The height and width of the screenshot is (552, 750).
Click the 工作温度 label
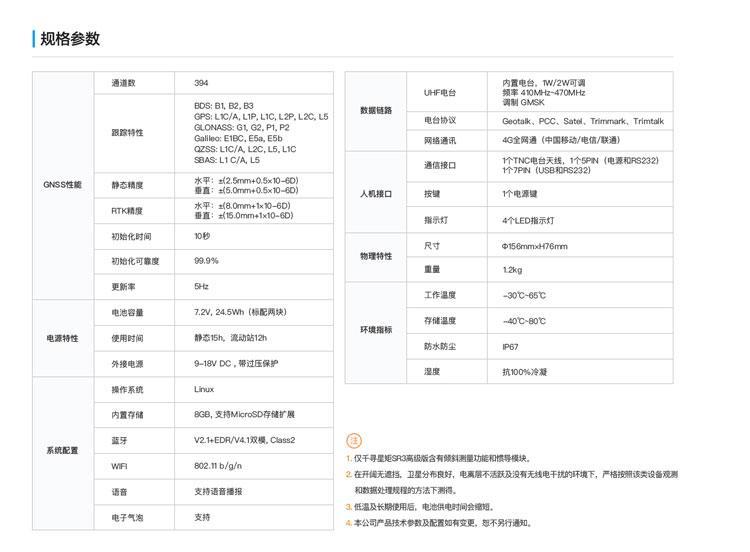440,295
